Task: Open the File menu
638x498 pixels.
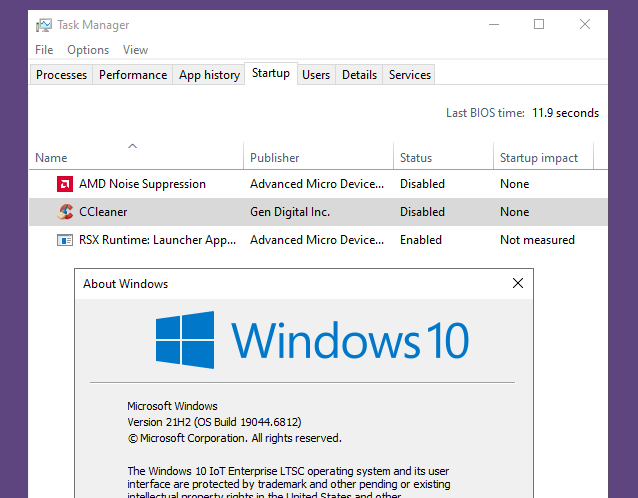Action: (x=44, y=50)
